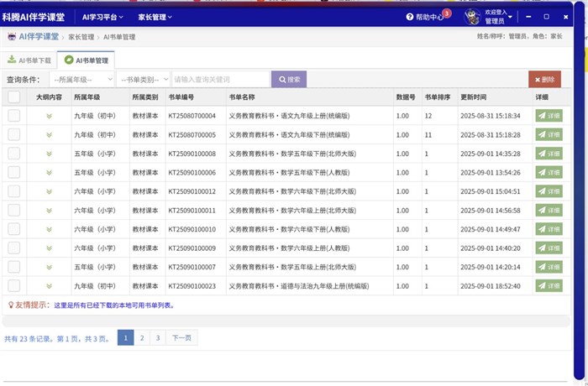Click the red 删除 delete button
Image resolution: width=588 pixels, height=386 pixels.
click(x=544, y=80)
